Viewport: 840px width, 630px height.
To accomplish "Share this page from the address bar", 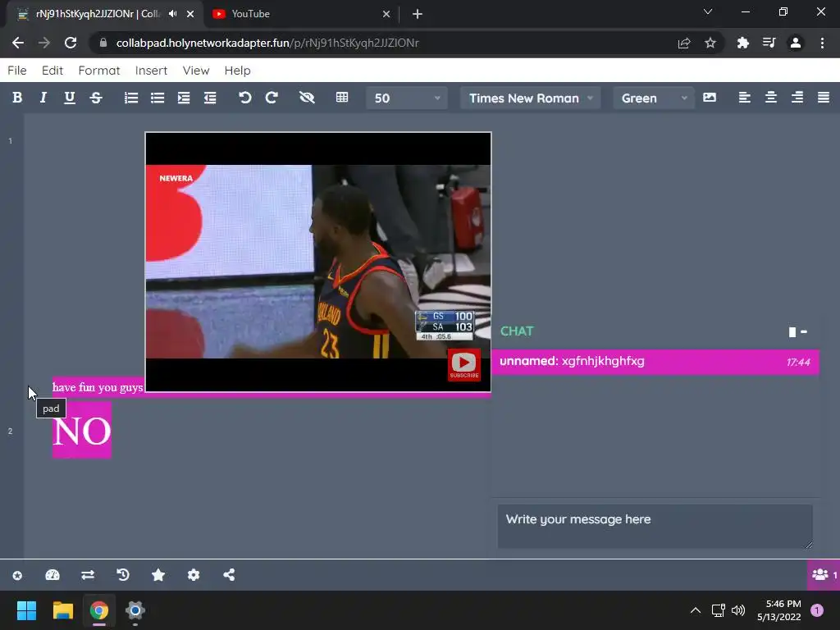I will click(x=684, y=43).
